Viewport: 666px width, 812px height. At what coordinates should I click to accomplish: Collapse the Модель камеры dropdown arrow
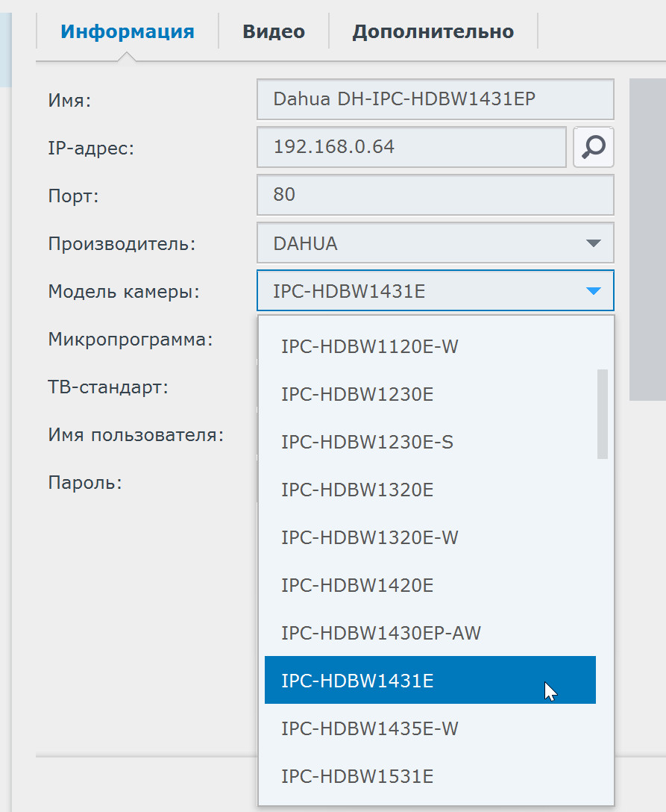pos(593,291)
